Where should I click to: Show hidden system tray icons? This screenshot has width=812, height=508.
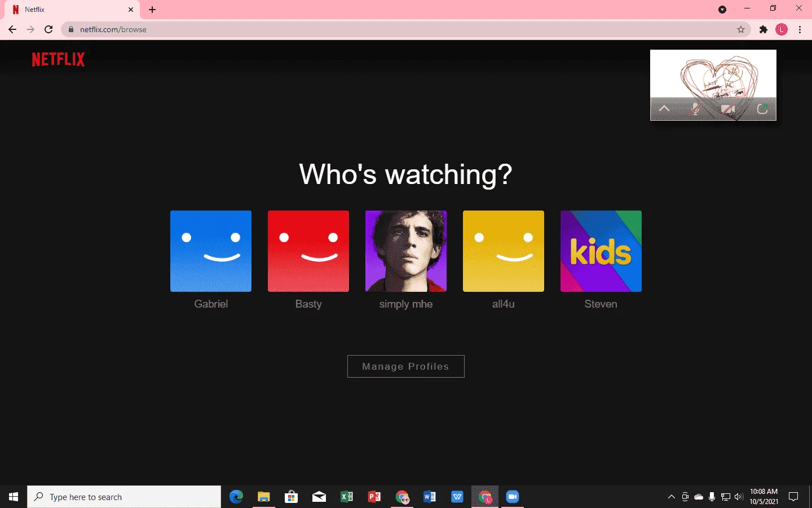point(672,497)
